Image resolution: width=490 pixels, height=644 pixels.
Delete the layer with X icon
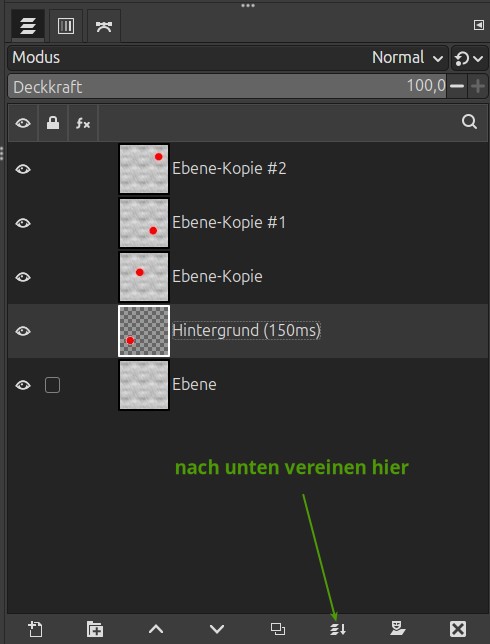tap(458, 628)
